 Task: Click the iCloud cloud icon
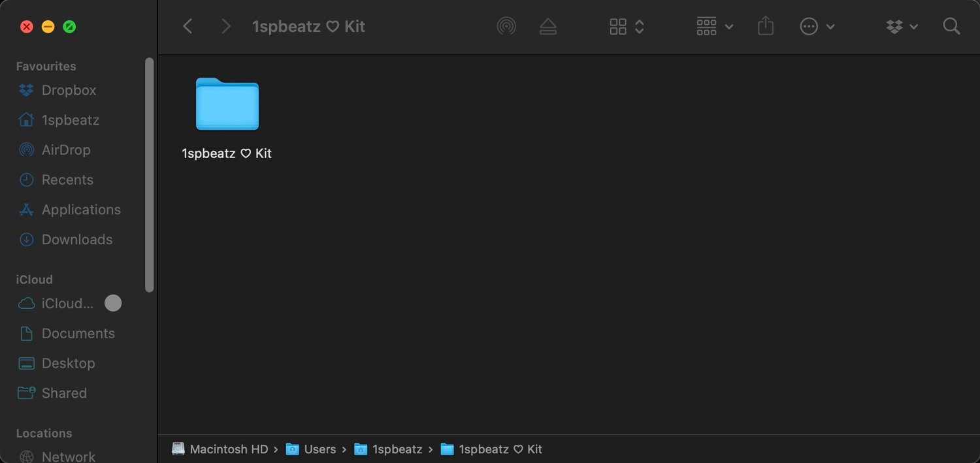26,304
